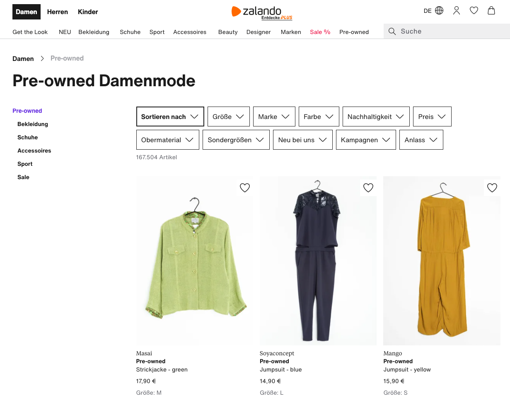This screenshot has height=420, width=510.
Task: Open the Sortieren nach dropdown
Action: 170,117
